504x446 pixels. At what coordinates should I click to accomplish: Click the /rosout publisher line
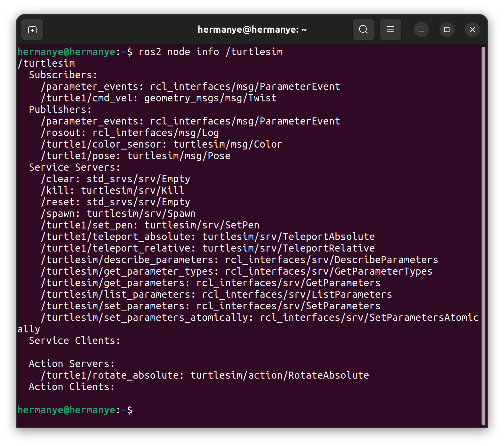130,133
